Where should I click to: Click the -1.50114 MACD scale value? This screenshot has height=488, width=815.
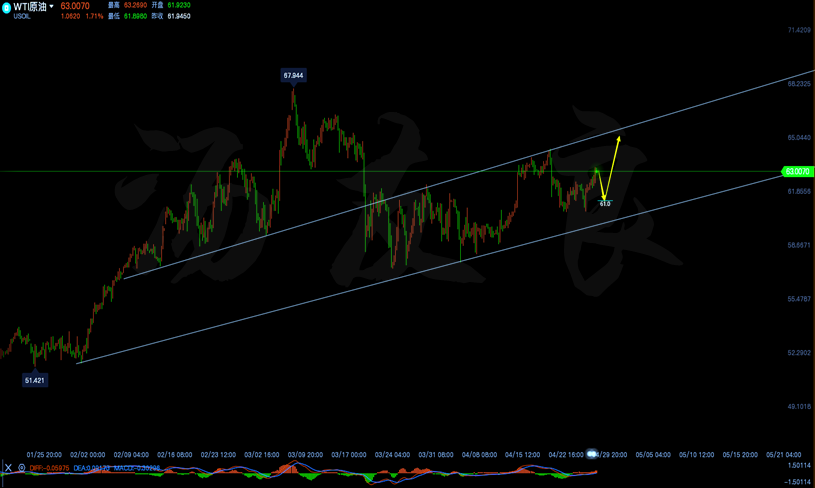[798, 482]
